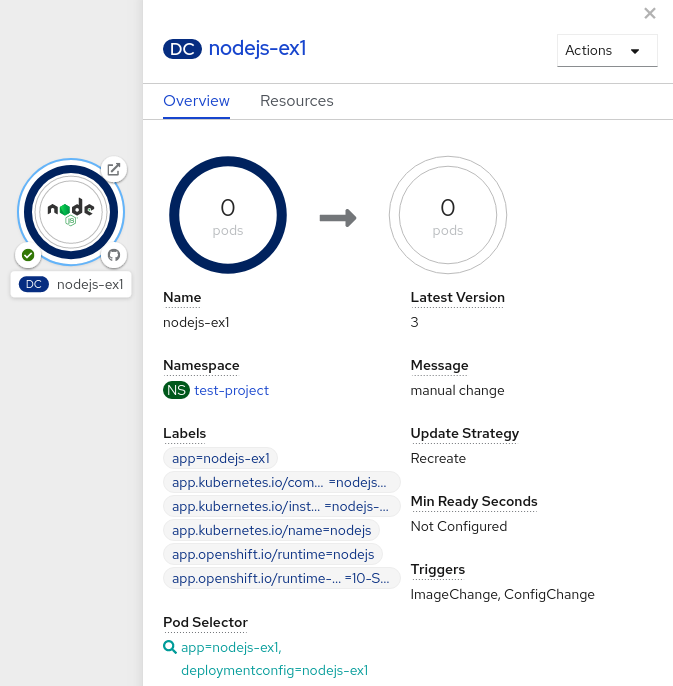
Task: Click the app.openshift.io/runtime=nodejs label
Action: tap(272, 554)
